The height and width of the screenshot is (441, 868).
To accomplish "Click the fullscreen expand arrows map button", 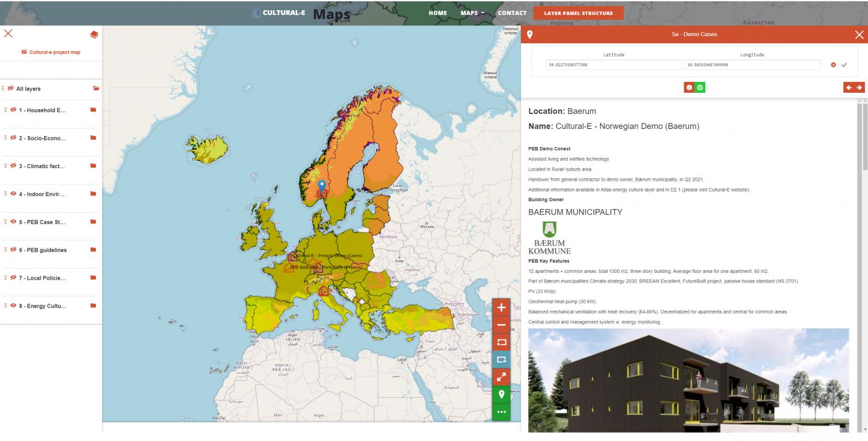I will coord(501,377).
